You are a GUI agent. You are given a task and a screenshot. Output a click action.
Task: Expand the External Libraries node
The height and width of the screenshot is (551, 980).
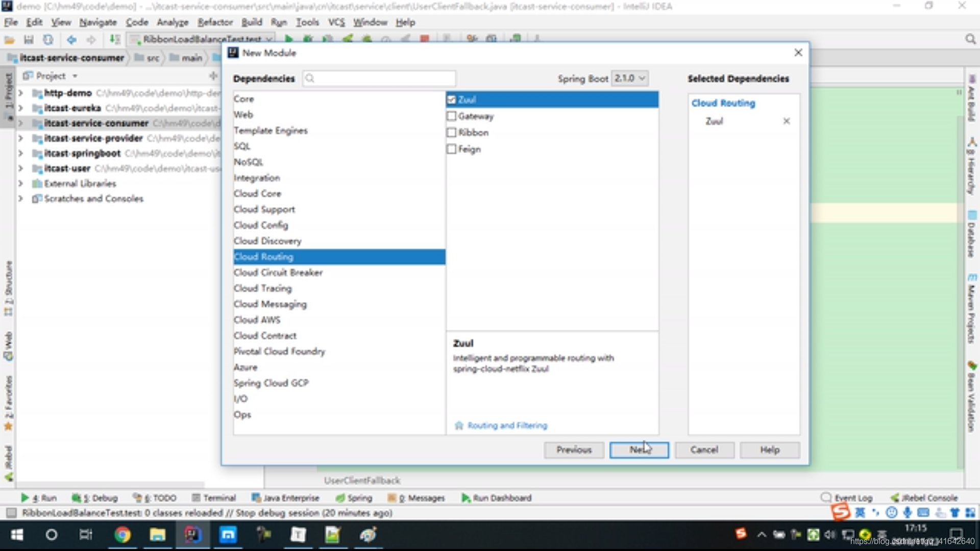[x=20, y=183]
